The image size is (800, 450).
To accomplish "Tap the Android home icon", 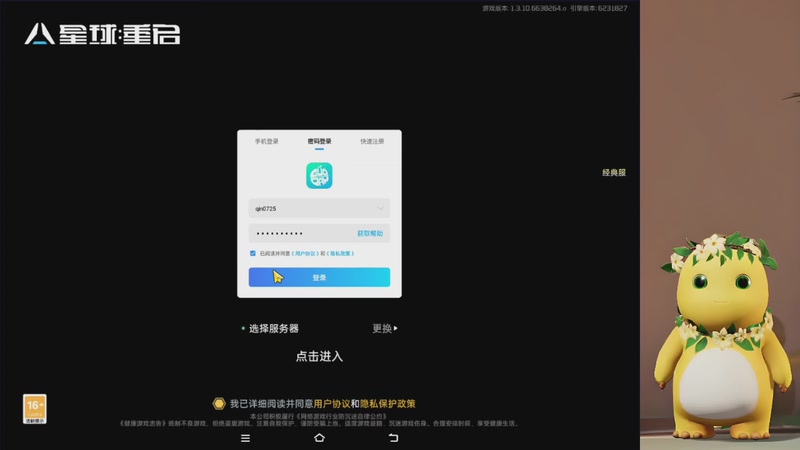I will click(x=319, y=438).
